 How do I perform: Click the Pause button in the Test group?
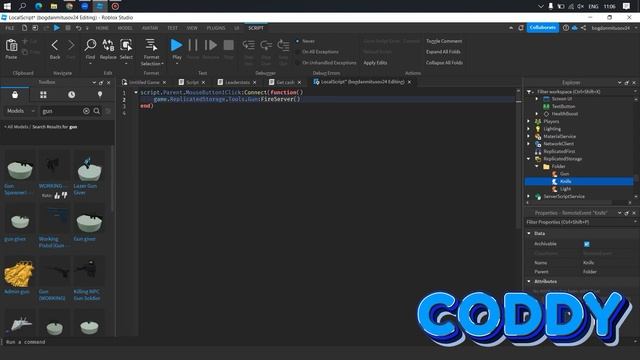point(193,45)
